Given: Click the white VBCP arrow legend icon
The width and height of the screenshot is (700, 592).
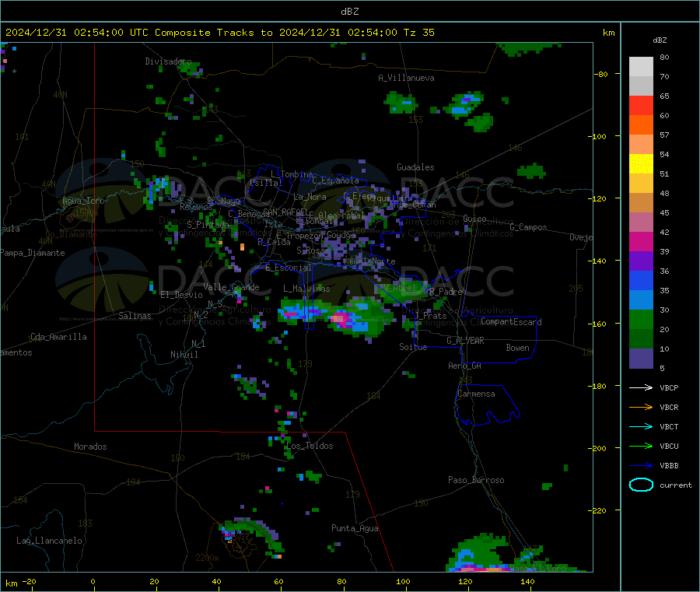Looking at the screenshot, I should [x=641, y=387].
